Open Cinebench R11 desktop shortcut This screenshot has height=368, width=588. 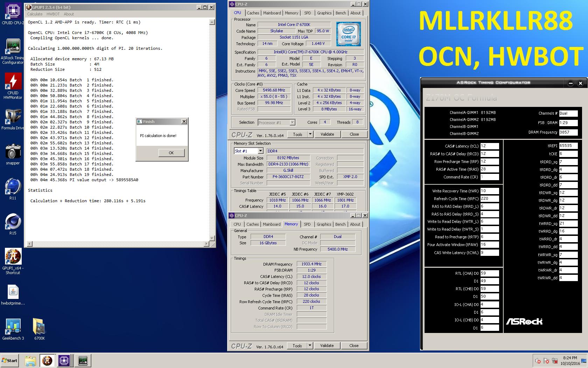pos(13,189)
